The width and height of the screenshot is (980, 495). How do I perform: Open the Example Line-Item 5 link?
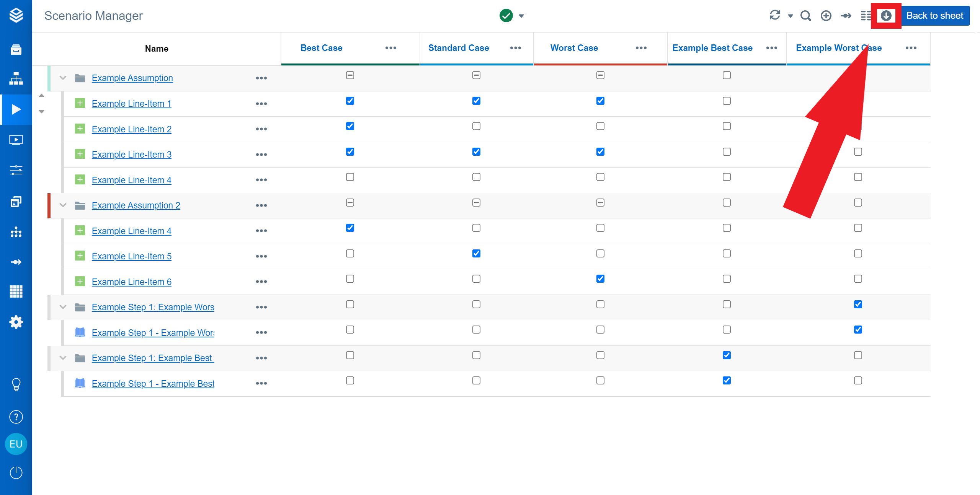[x=131, y=256]
